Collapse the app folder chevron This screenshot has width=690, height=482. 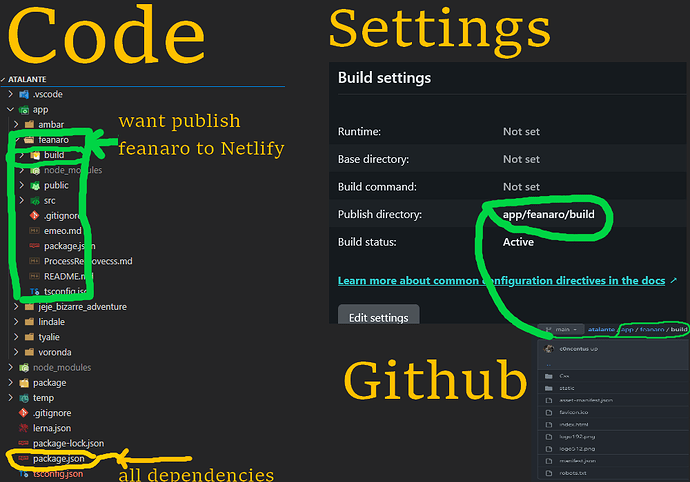click(x=11, y=109)
